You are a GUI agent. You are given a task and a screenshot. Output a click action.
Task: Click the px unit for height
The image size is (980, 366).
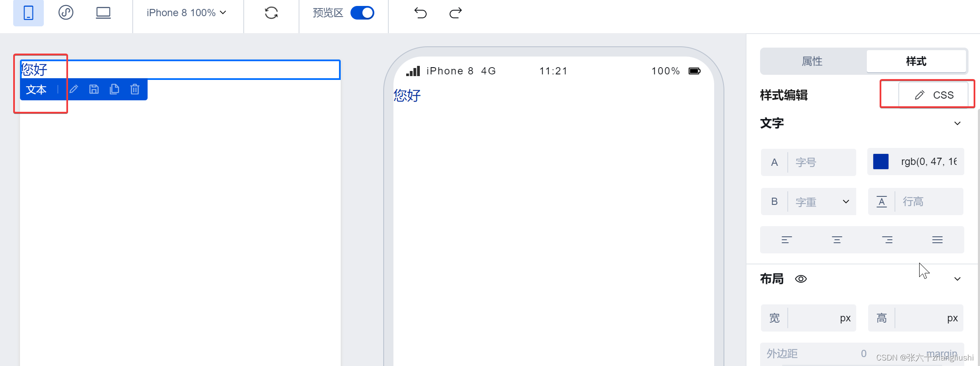click(952, 318)
